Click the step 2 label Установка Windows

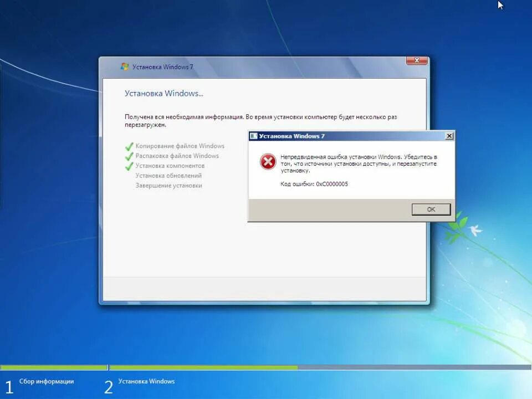(146, 381)
